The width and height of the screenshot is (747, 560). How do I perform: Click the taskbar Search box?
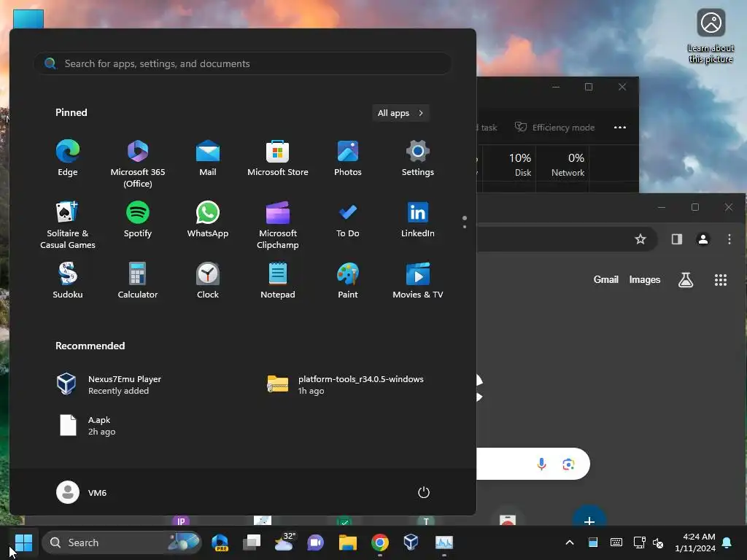click(x=122, y=542)
